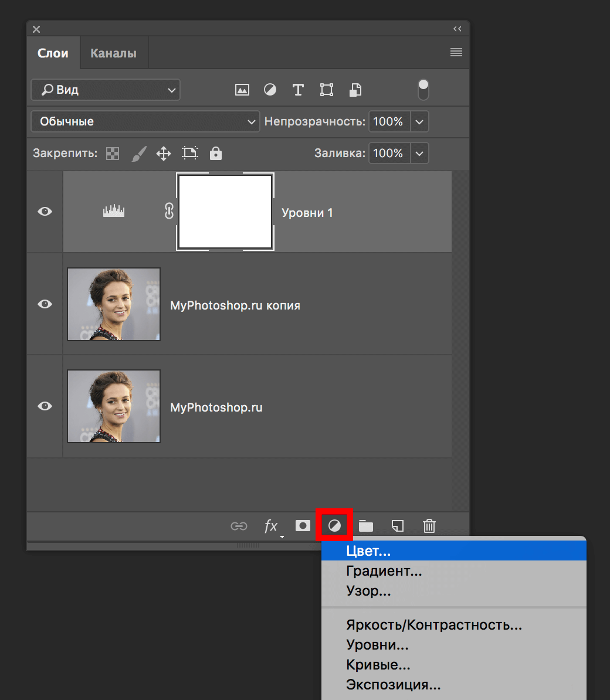Switch to the Каналы tab
Viewport: 610px width, 700px height.
[113, 52]
